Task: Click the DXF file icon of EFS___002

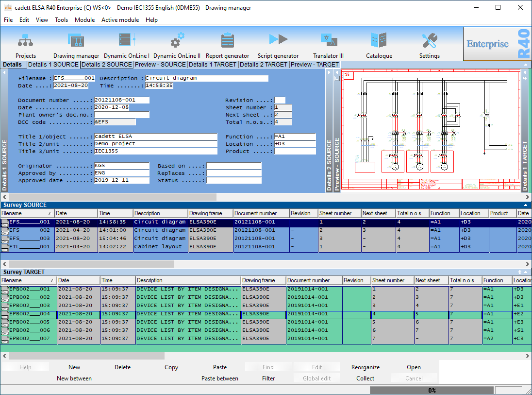Action: tap(5, 231)
